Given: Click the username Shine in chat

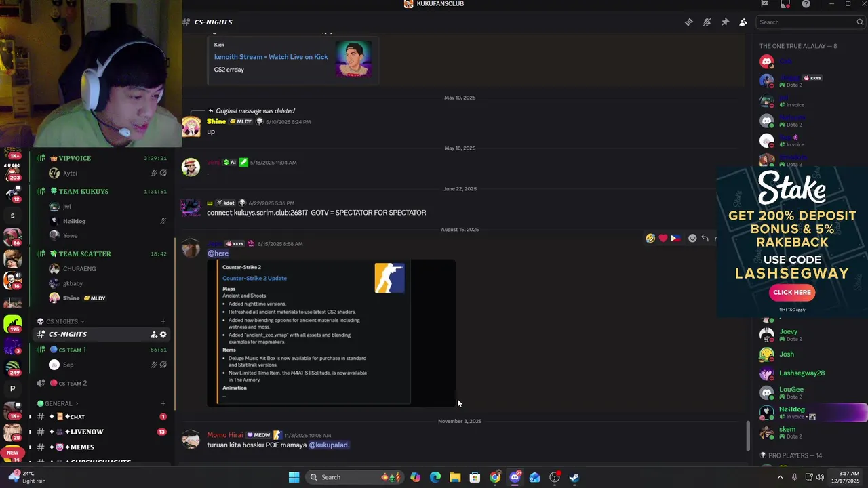Looking at the screenshot, I should [x=216, y=121].
